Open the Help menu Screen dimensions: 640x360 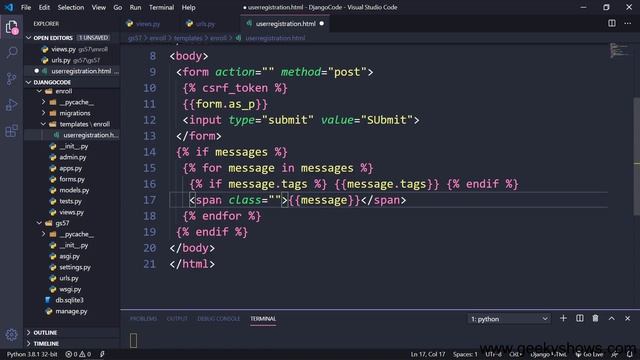pos(188,7)
